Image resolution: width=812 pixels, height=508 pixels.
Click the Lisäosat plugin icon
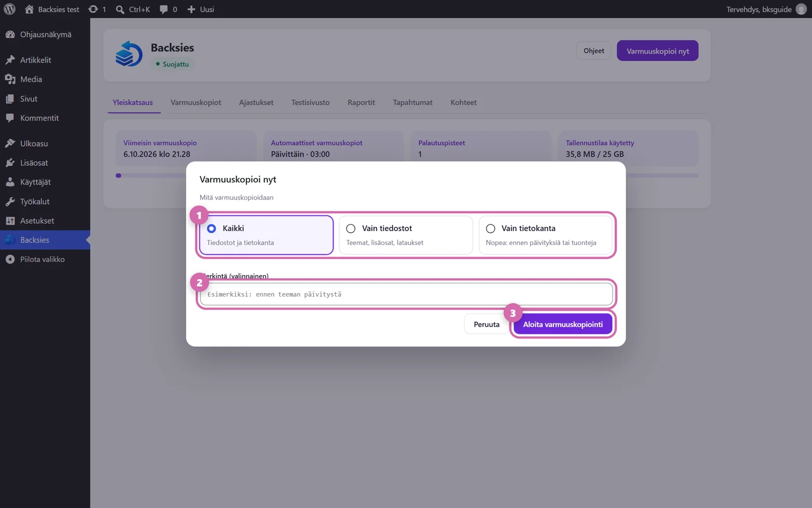point(10,163)
